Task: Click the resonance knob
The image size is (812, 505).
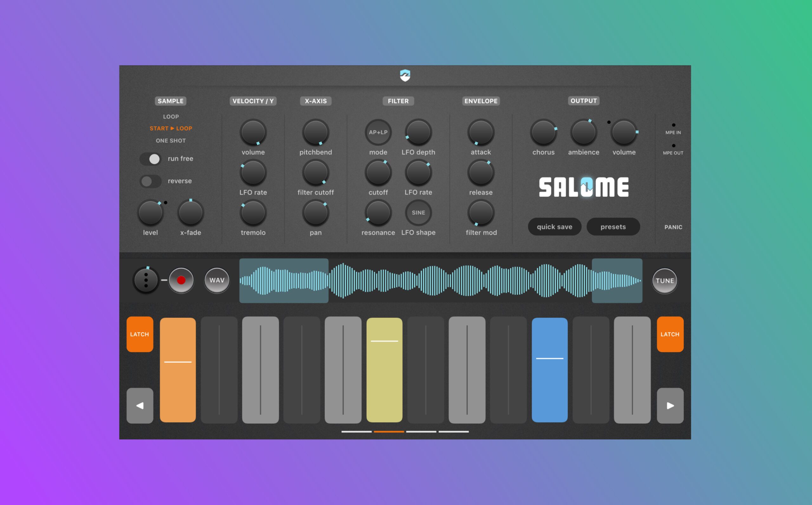Action: pos(378,213)
